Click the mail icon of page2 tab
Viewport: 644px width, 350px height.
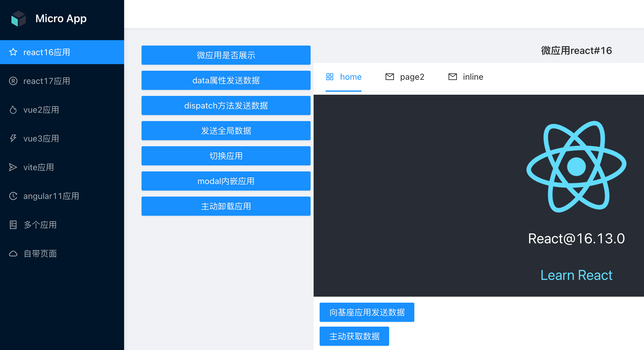[x=390, y=77]
